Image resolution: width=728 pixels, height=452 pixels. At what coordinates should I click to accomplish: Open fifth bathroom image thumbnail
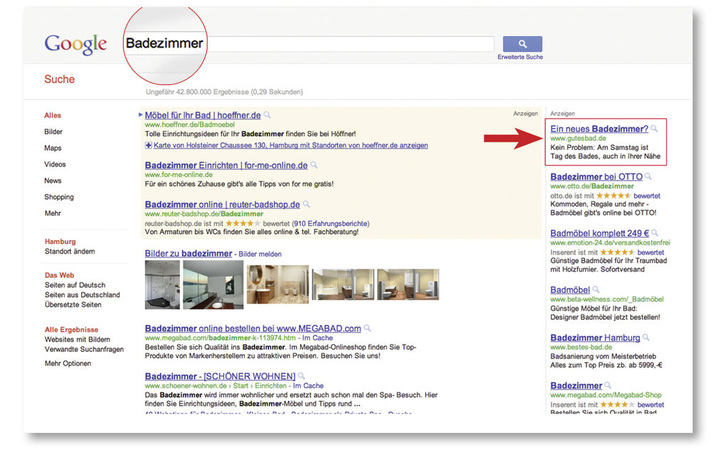pyautogui.click(x=408, y=284)
